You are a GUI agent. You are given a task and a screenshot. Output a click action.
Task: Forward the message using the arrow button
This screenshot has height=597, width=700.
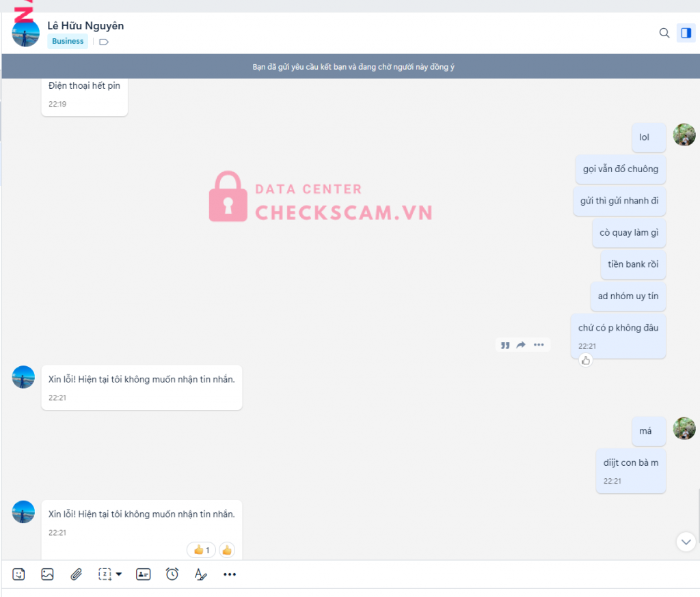click(521, 345)
